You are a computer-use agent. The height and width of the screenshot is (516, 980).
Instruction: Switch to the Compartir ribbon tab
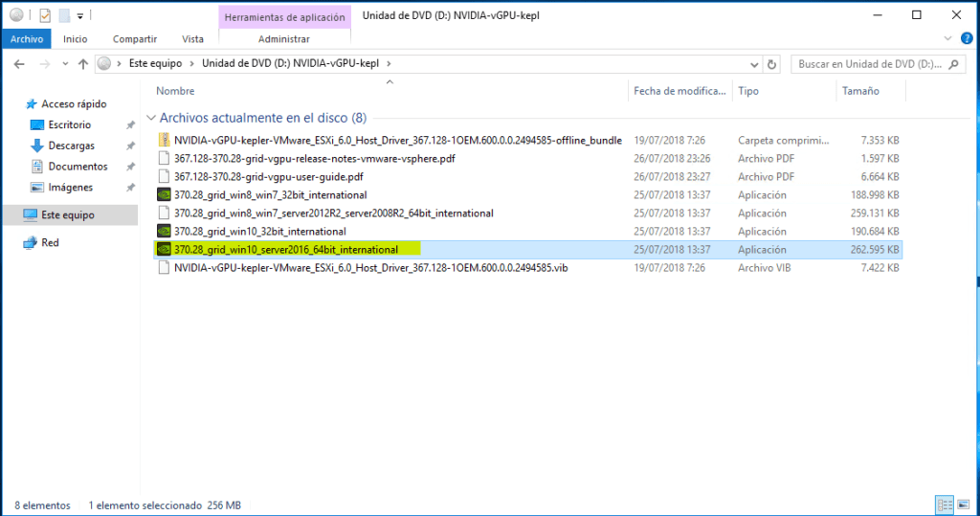pos(134,39)
